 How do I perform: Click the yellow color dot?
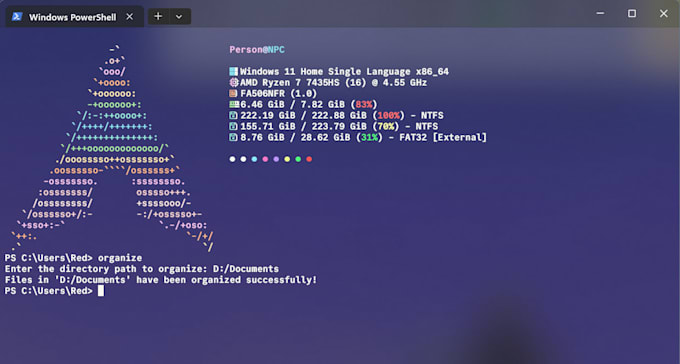tap(287, 159)
